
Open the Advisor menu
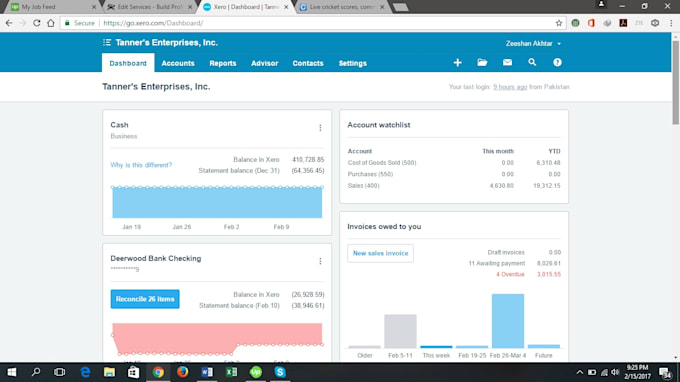265,63
